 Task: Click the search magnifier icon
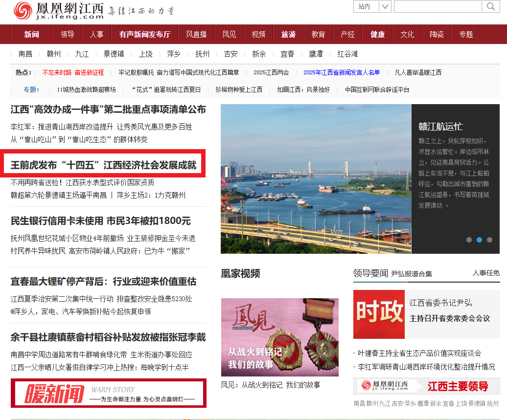click(490, 6)
